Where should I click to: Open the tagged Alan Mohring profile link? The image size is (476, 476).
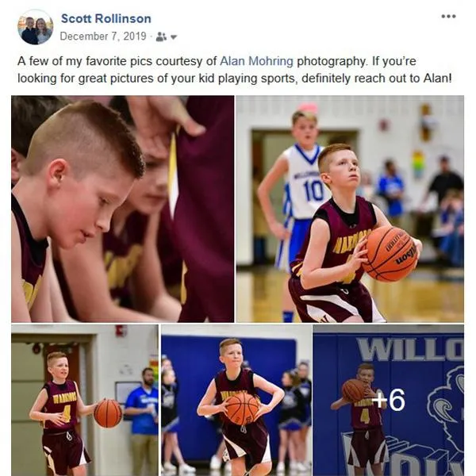pos(256,61)
